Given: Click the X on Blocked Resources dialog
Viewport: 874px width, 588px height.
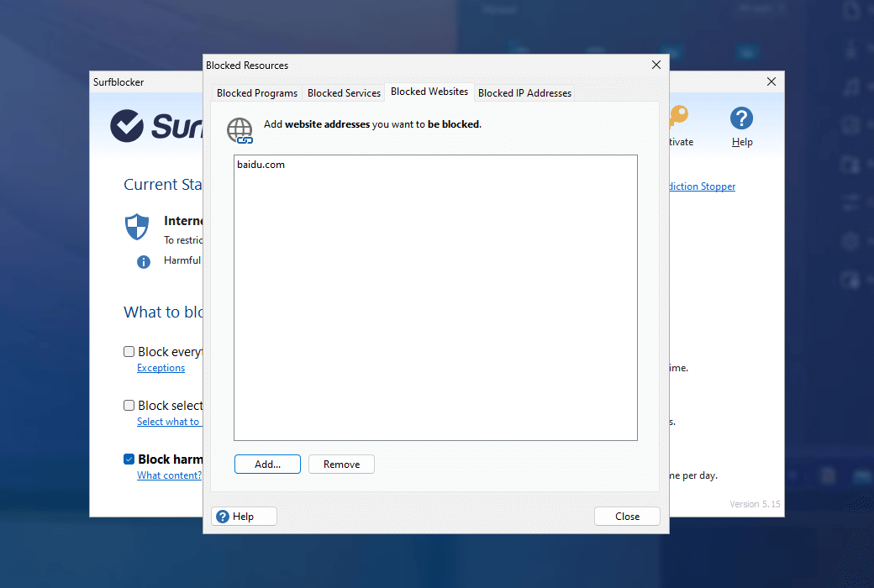Looking at the screenshot, I should coord(656,66).
